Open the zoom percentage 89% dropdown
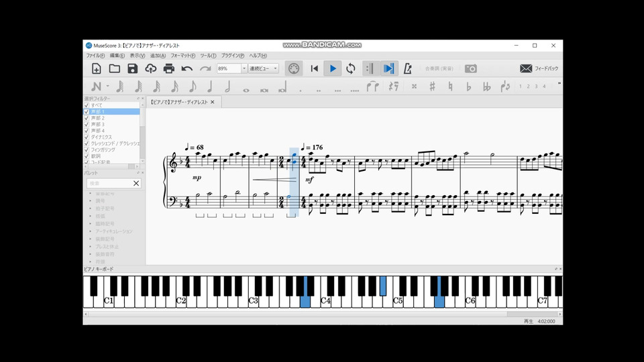 pyautogui.click(x=244, y=68)
